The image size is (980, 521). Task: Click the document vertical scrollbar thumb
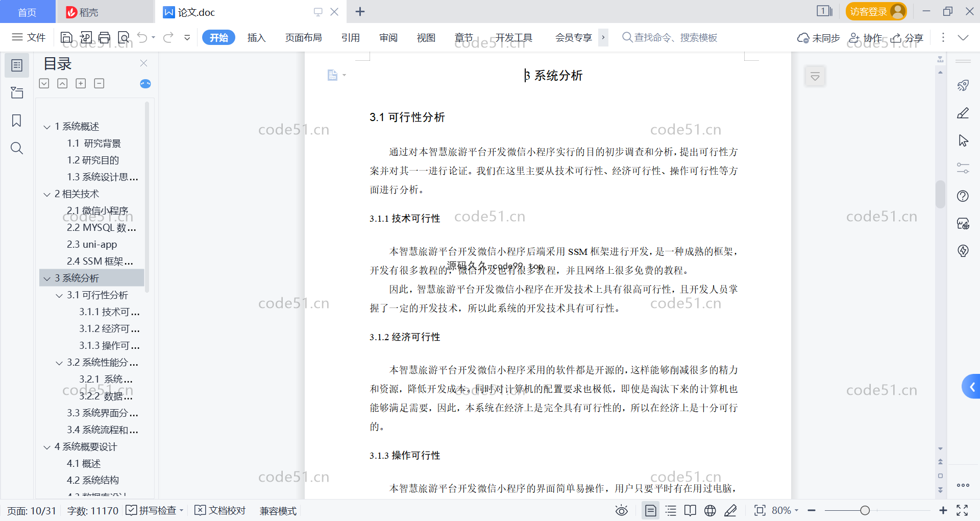click(940, 194)
